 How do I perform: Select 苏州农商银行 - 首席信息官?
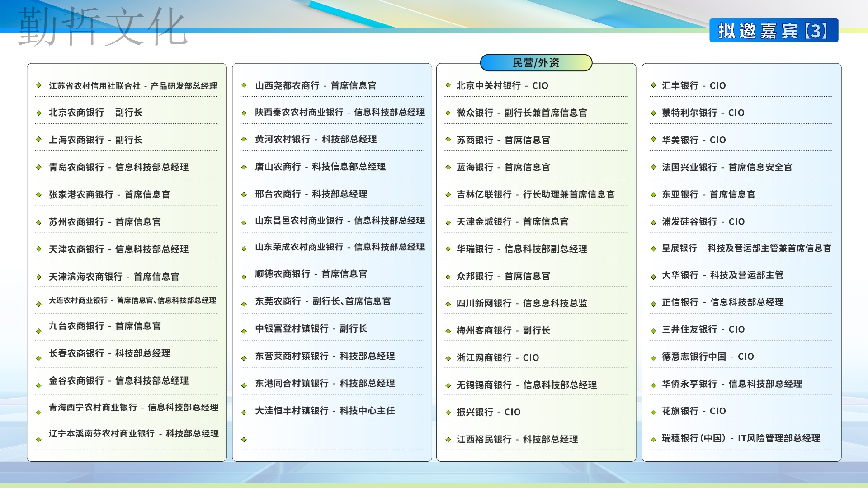(105, 222)
